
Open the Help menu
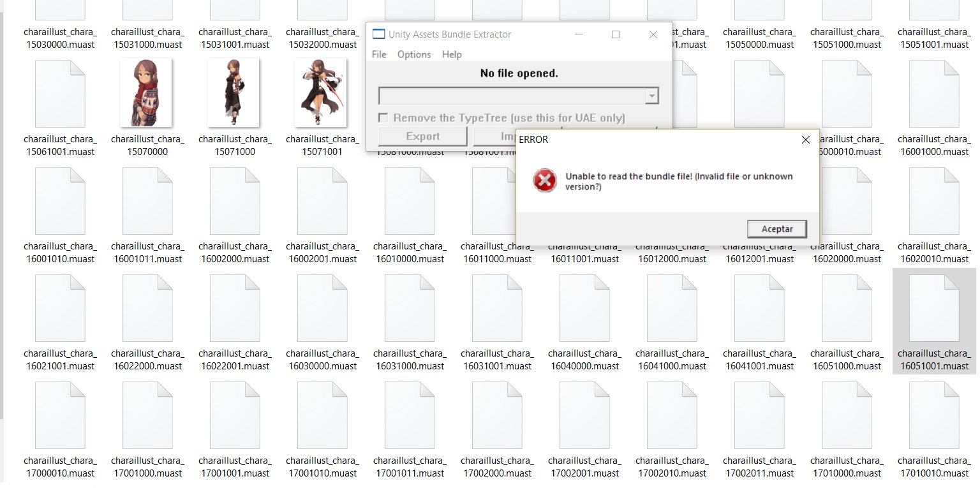click(x=452, y=54)
